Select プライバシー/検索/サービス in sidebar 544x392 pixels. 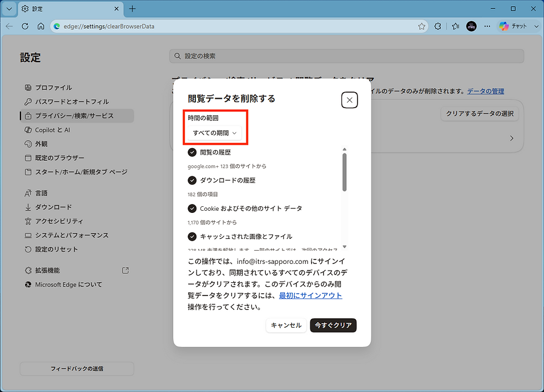coord(77,116)
